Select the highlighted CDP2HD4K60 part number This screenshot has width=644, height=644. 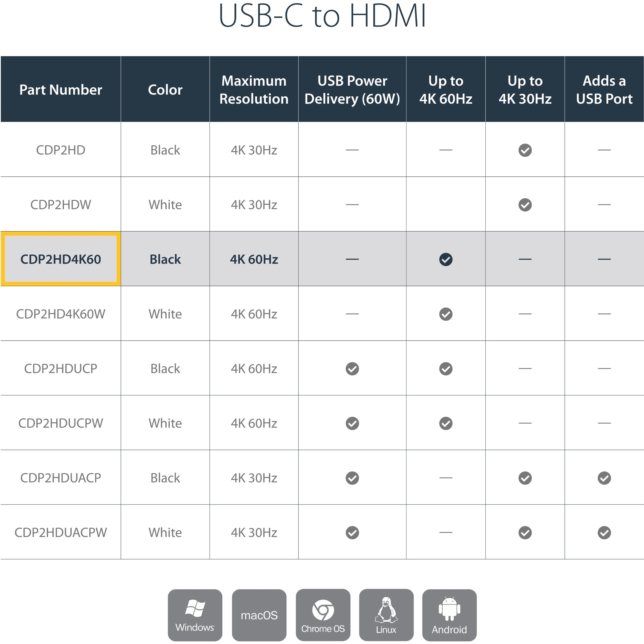point(61,259)
